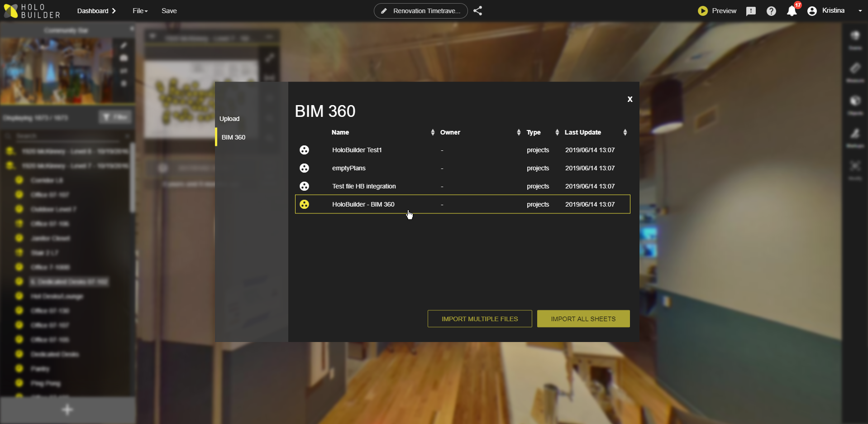
Task: Expand the account dropdown arrow
Action: (860, 11)
